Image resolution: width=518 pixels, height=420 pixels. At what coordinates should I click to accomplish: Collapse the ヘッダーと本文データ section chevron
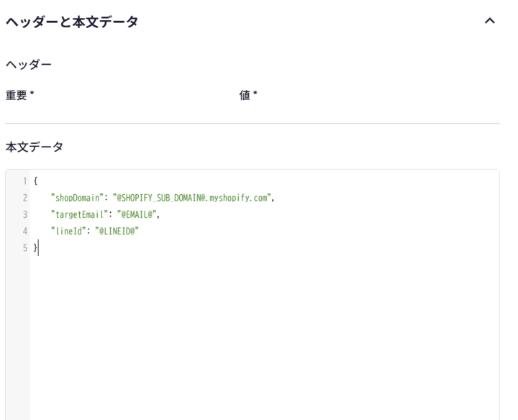(490, 22)
